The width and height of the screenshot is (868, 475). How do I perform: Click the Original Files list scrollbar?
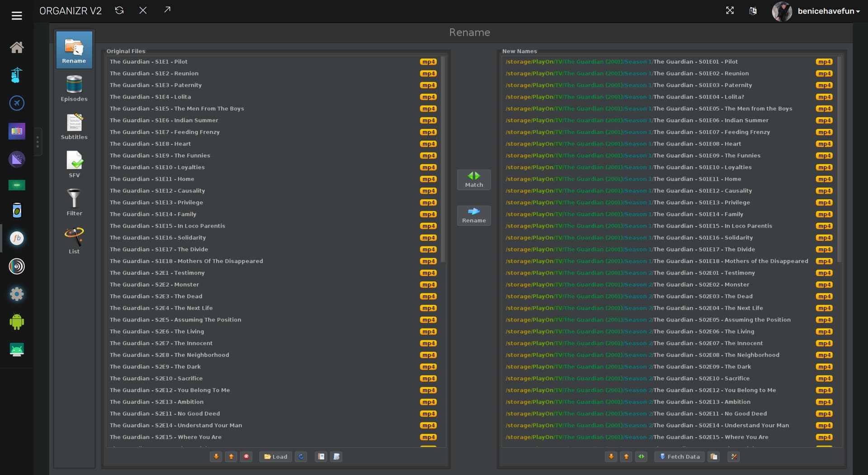[x=443, y=158]
